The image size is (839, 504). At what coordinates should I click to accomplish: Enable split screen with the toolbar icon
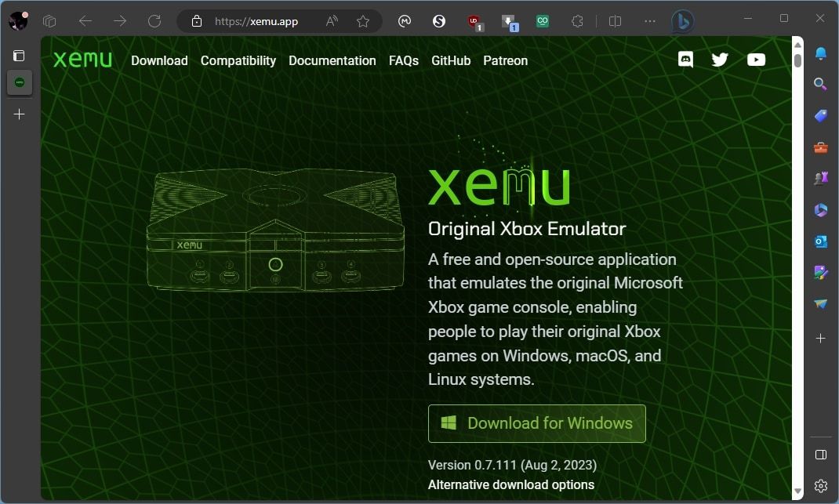tap(615, 21)
